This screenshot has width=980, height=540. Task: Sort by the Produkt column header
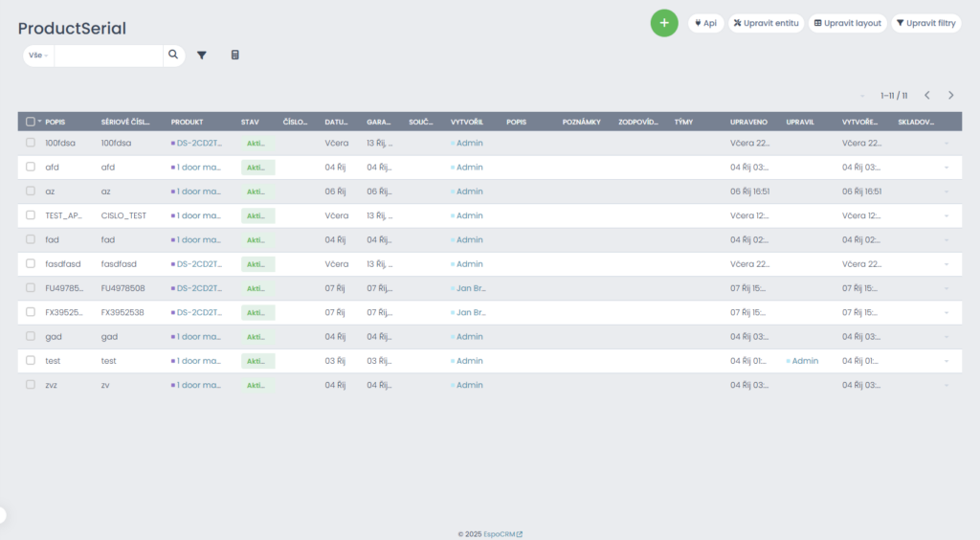(187, 122)
